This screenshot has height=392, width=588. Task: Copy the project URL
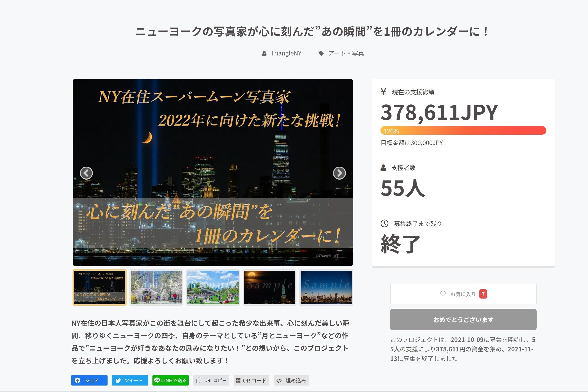(x=211, y=380)
